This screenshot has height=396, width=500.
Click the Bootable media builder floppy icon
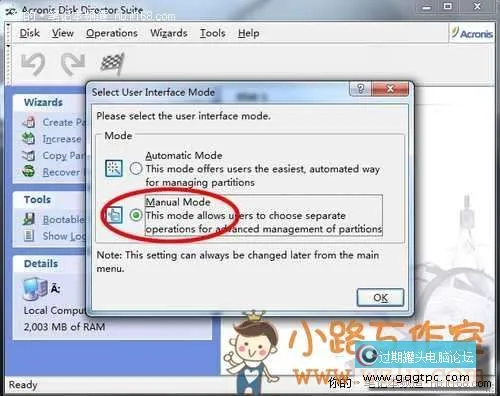coord(29,219)
